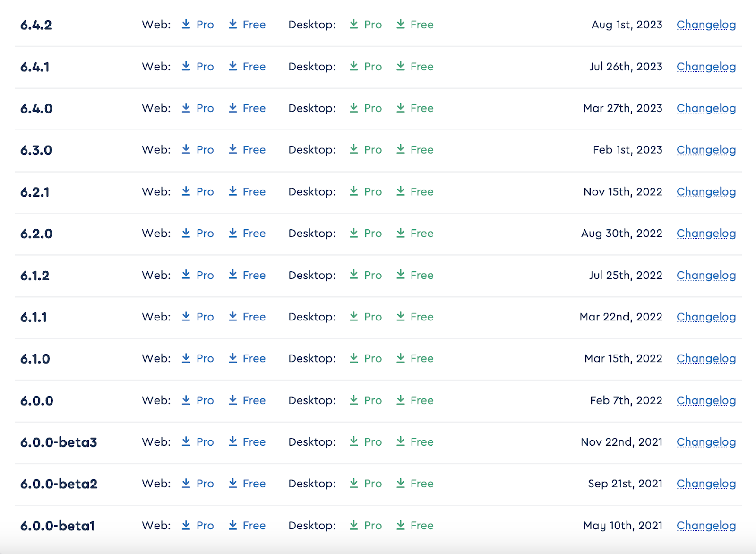Screen dimensions: 756x554
Task: Download the 6.1.2 Web Free package
Action: [x=247, y=275]
